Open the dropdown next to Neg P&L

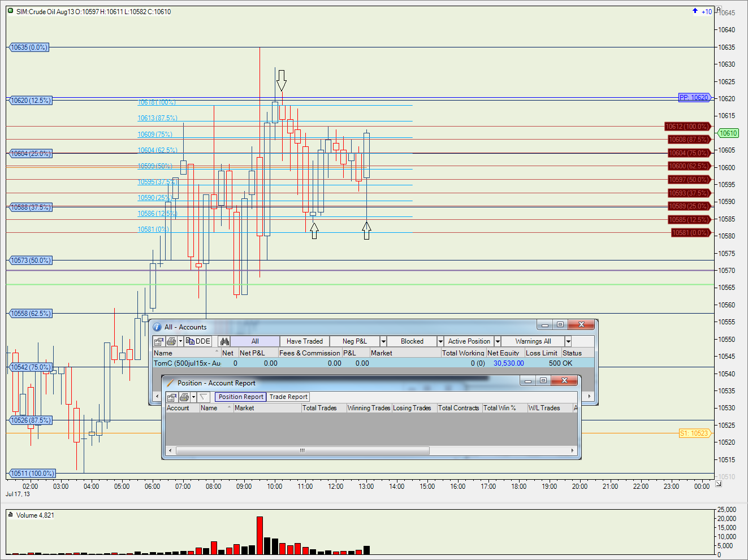click(383, 341)
